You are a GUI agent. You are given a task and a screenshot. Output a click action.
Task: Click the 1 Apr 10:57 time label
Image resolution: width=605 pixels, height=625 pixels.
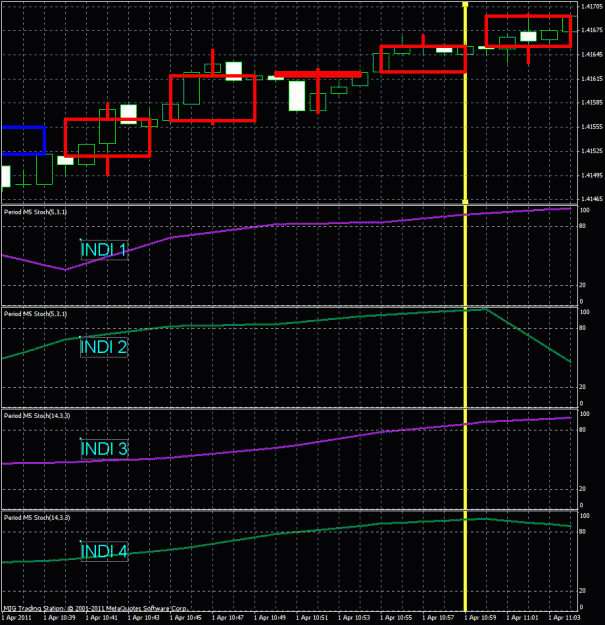pos(438,618)
